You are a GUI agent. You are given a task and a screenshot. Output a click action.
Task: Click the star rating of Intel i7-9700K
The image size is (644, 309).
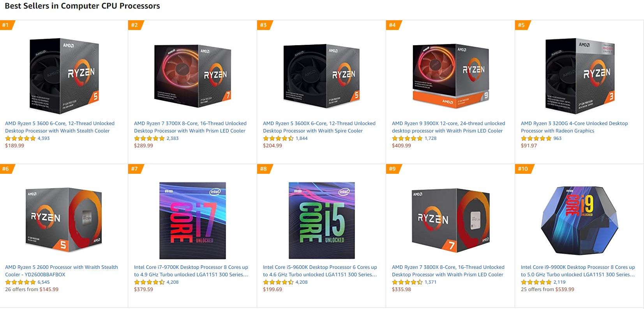pyautogui.click(x=149, y=282)
